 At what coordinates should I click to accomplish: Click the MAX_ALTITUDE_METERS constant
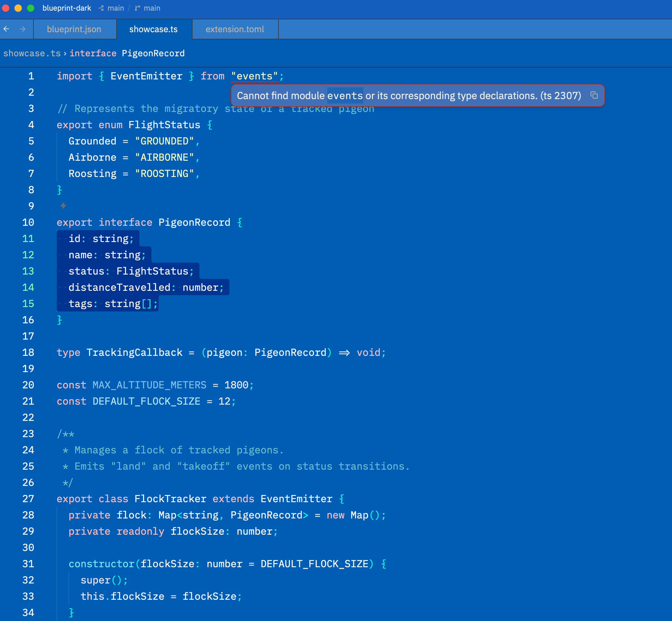tap(149, 385)
